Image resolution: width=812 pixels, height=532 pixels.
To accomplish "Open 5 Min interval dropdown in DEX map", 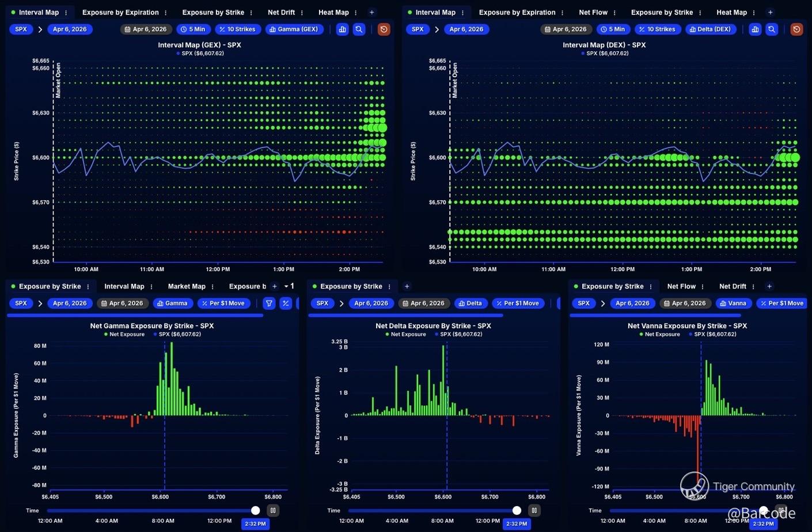I will pos(613,29).
